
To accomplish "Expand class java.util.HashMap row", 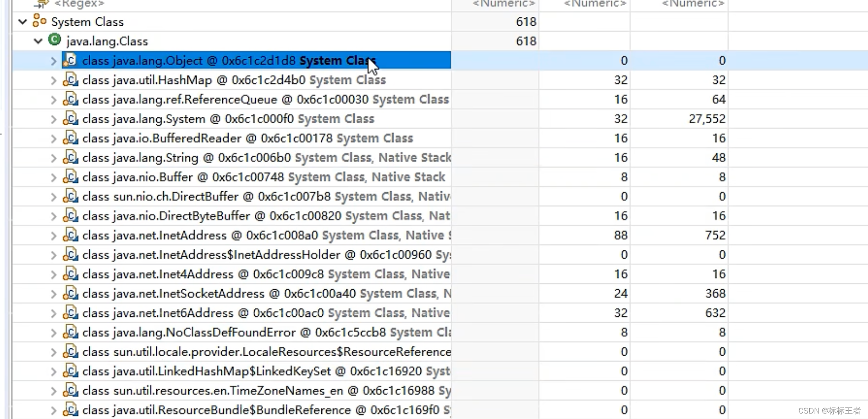I will [x=54, y=80].
